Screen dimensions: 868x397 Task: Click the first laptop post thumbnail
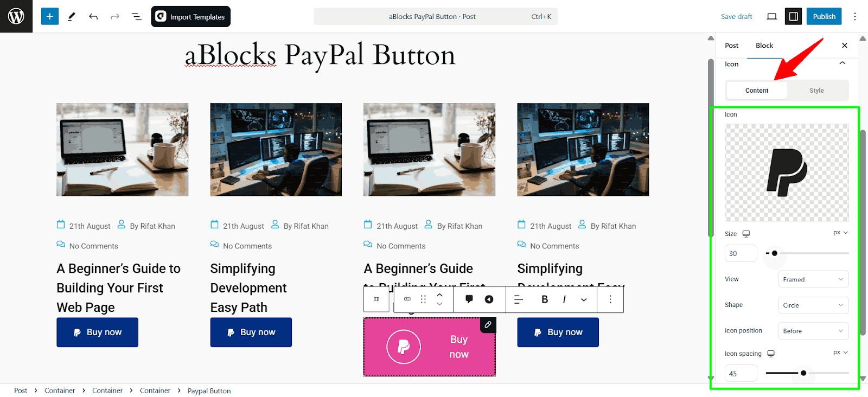(123, 150)
